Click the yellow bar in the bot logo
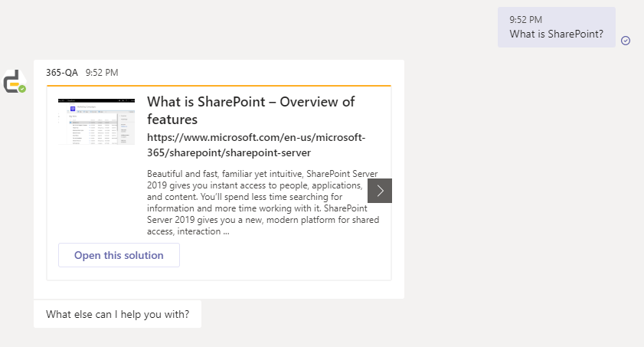Viewport: 644px width, 347px height. pos(15,84)
